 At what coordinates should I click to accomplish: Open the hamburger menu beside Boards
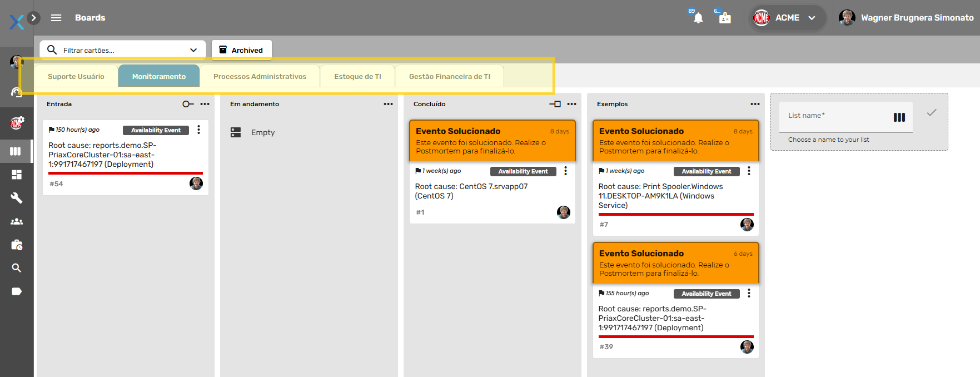click(x=56, y=18)
